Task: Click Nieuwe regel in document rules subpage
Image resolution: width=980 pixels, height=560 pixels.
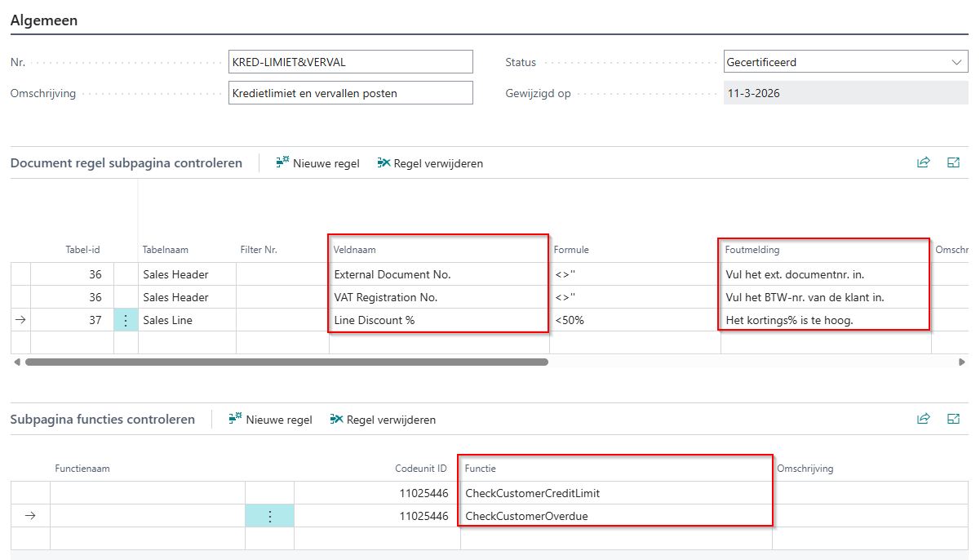Action: 318,163
